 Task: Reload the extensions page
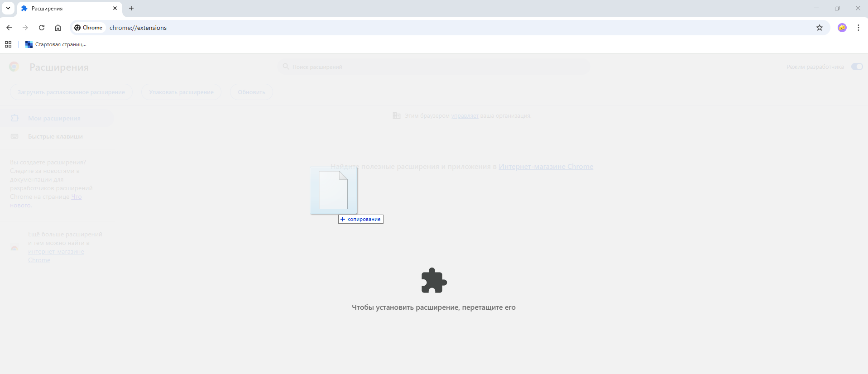(x=42, y=28)
